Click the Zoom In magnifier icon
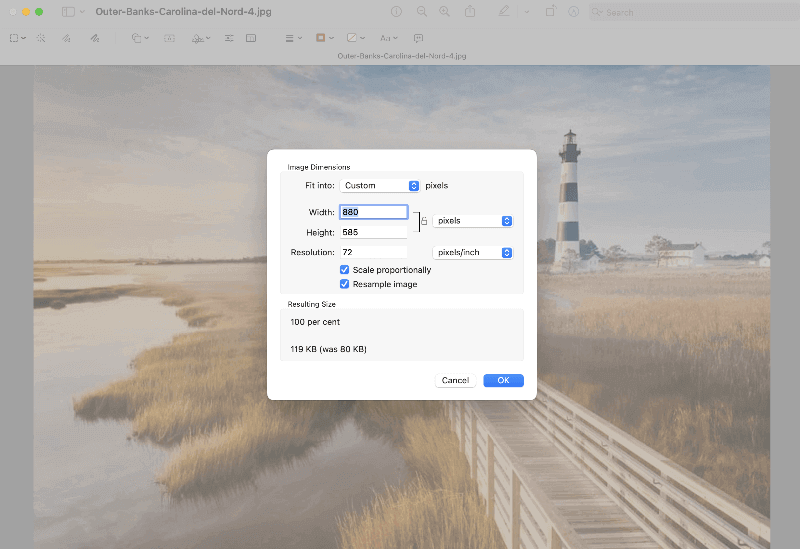This screenshot has width=800, height=549. point(444,12)
